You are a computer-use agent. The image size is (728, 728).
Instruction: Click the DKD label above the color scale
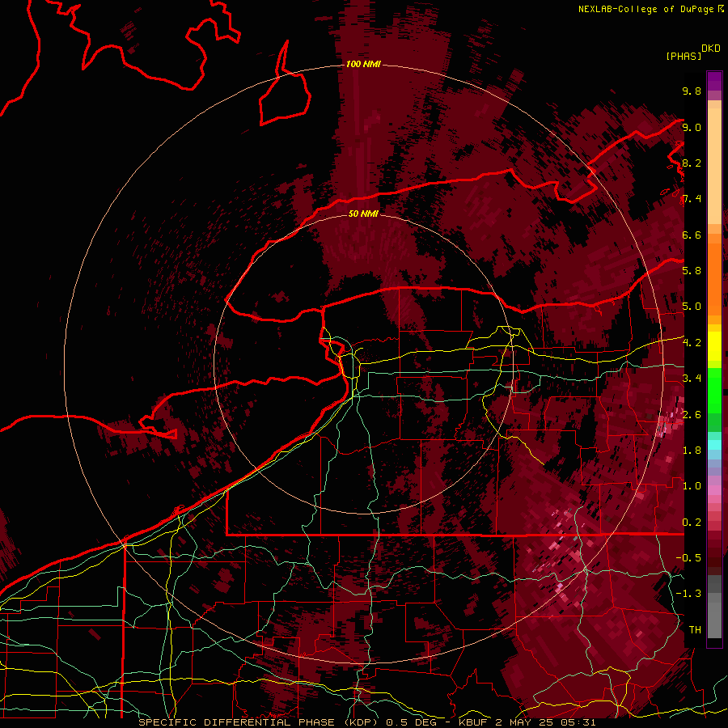tap(711, 49)
